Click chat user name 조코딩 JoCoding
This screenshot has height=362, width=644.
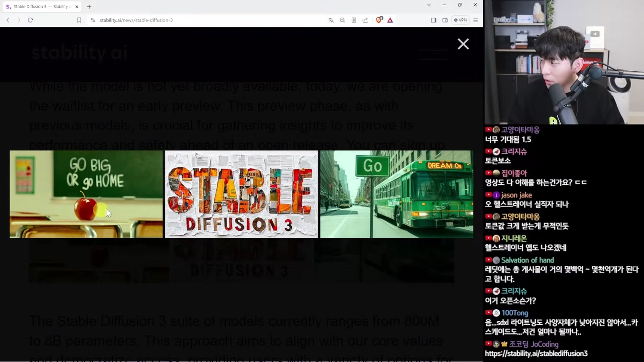[x=534, y=344]
